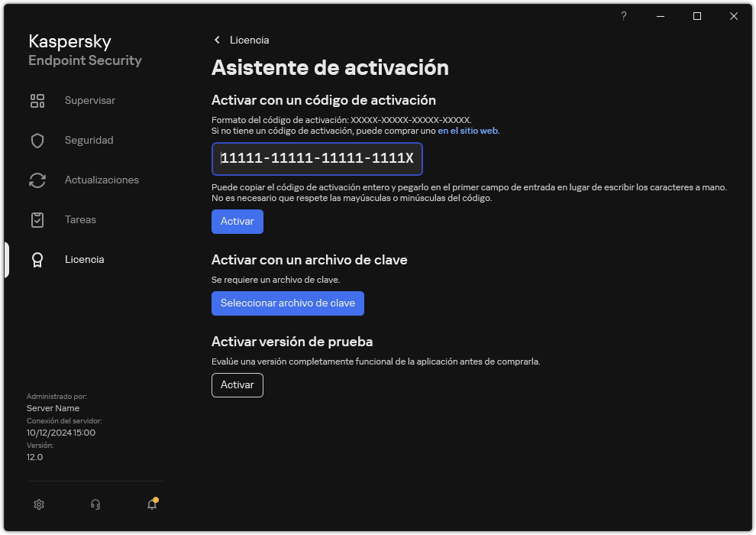
Task: Select the Seguridad shield icon
Action: pos(37,140)
